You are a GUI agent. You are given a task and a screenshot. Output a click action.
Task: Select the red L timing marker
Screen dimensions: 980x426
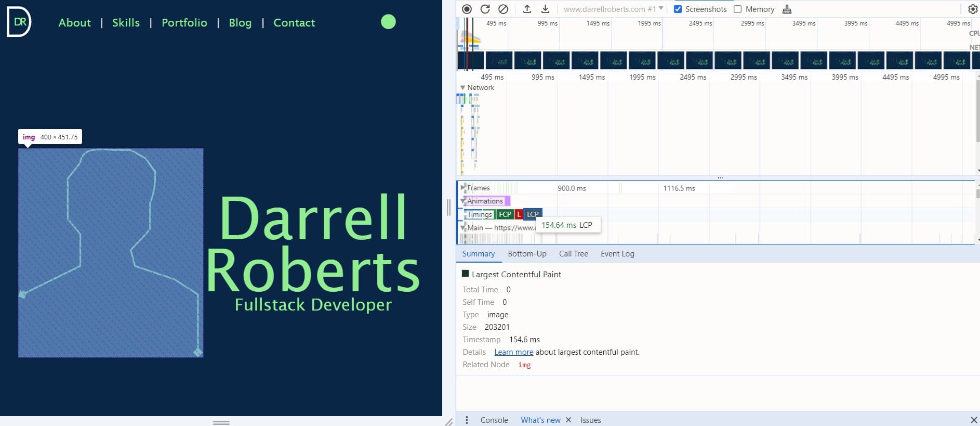tap(519, 214)
